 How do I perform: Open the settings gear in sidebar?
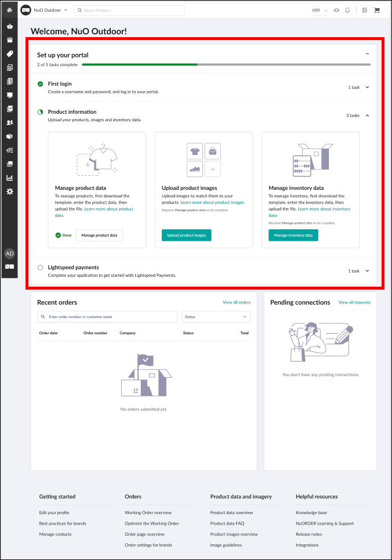tap(9, 192)
